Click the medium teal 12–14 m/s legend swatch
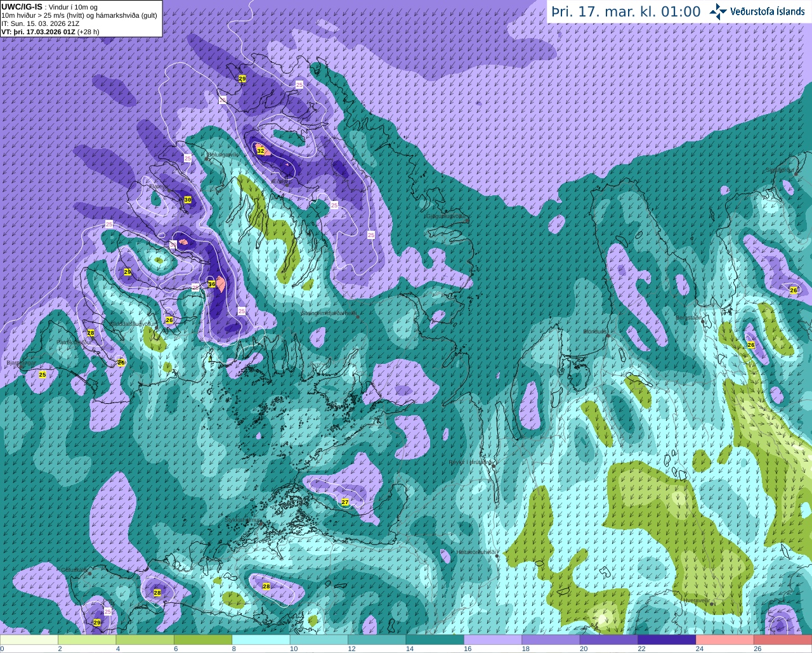This screenshot has height=653, width=812. tap(377, 640)
